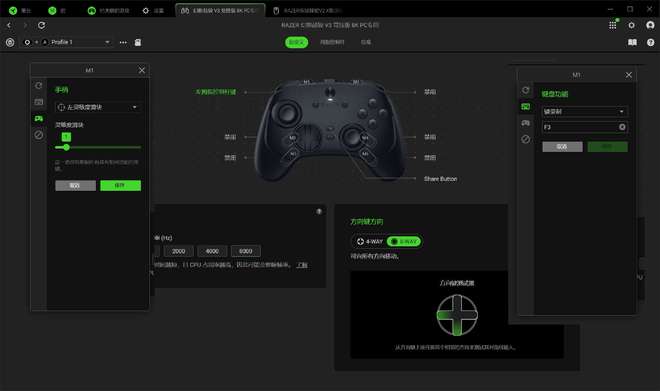The image size is (660, 391).
Task: Select the controller function icon in left panel
Action: (x=39, y=119)
